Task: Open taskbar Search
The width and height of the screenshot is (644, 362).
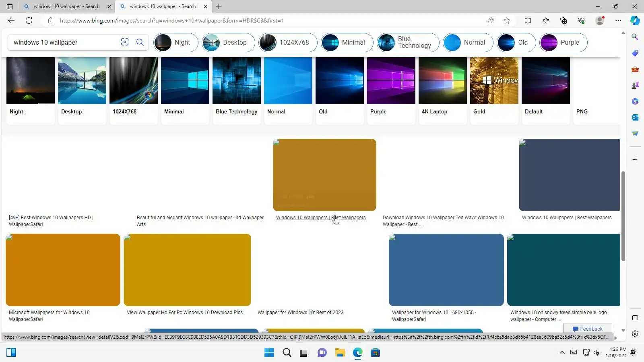Action: 287,353
